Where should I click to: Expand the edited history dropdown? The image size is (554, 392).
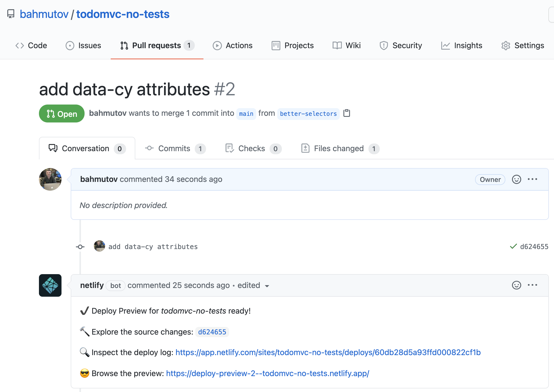pos(253,285)
